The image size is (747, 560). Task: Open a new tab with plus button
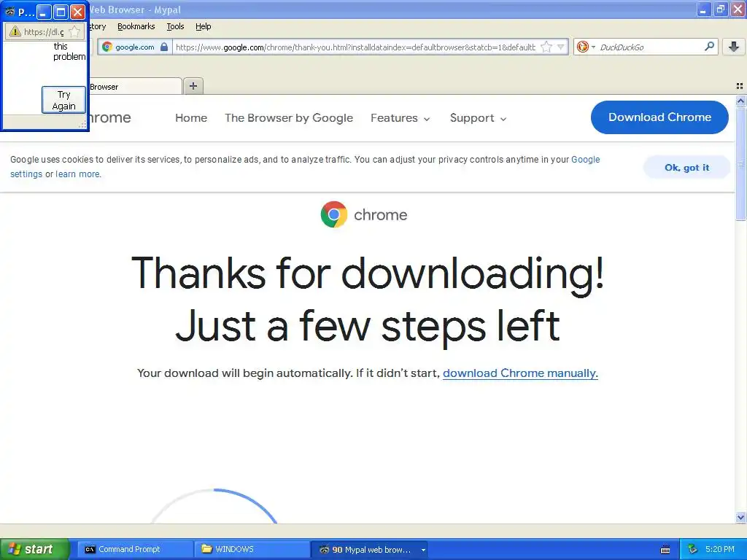point(193,86)
